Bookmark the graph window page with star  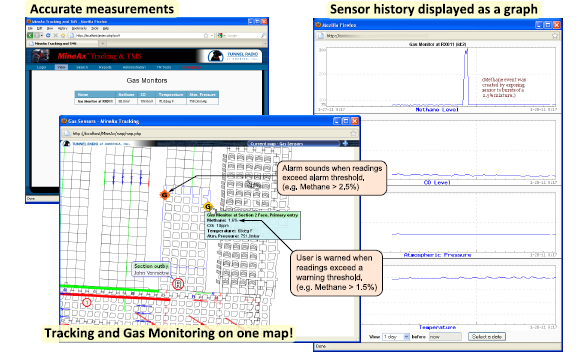(x=555, y=36)
